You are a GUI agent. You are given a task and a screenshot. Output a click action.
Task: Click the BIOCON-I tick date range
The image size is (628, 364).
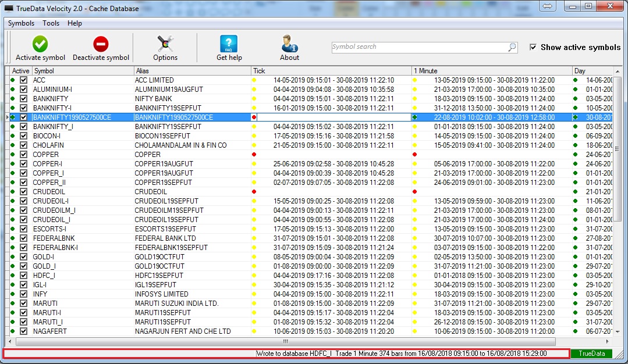pyautogui.click(x=333, y=136)
